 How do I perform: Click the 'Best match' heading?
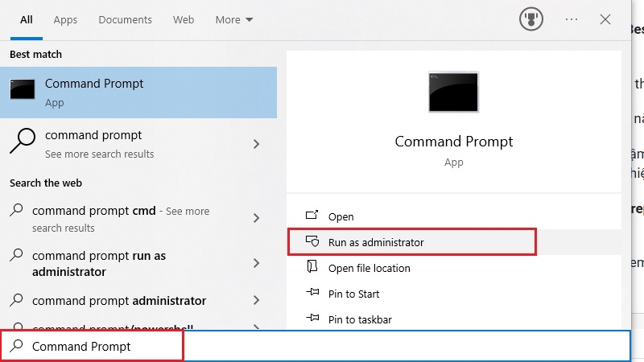pyautogui.click(x=35, y=54)
